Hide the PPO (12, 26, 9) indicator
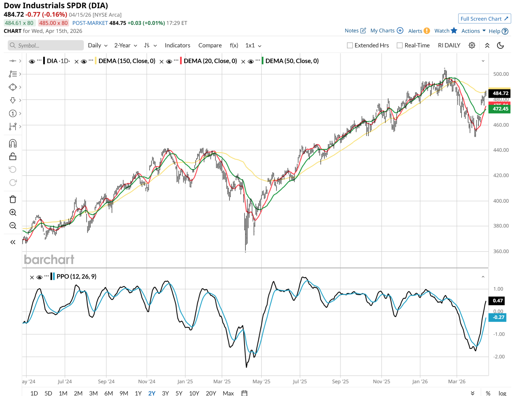The width and height of the screenshot is (532, 396). point(39,277)
